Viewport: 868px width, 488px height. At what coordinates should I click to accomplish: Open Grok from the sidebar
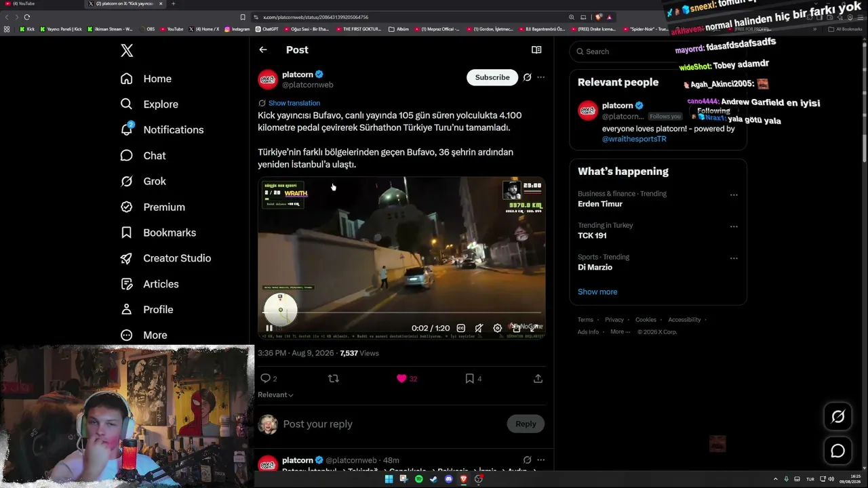(x=143, y=182)
